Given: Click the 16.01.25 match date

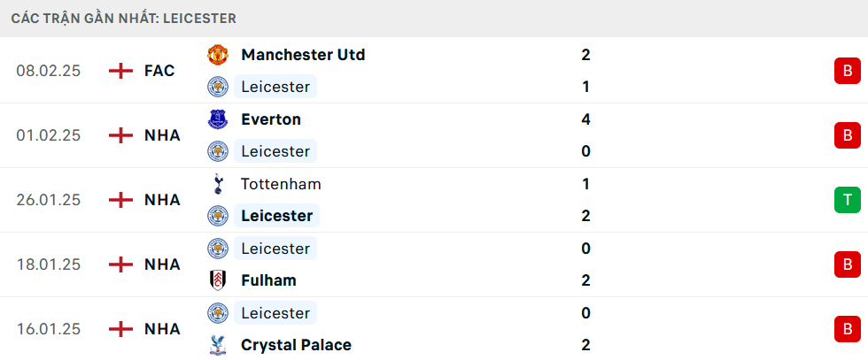Looking at the screenshot, I should 48,329.
